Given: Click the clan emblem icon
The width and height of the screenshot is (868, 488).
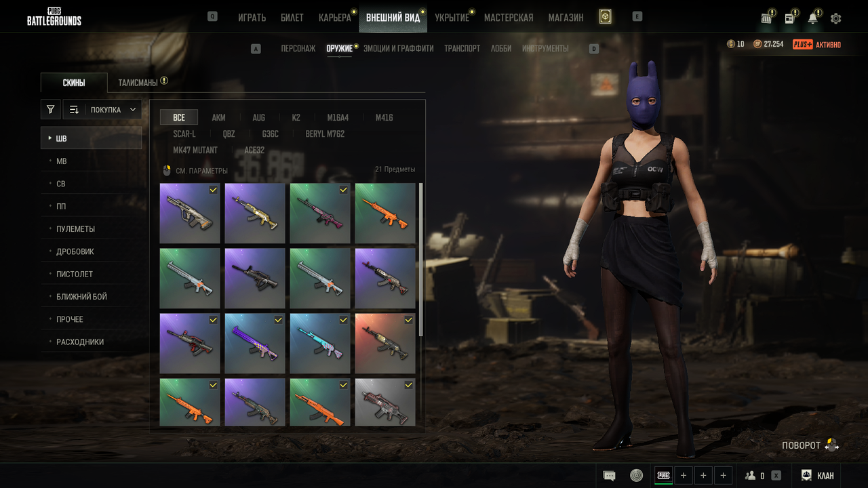Looking at the screenshot, I should pyautogui.click(x=806, y=476).
